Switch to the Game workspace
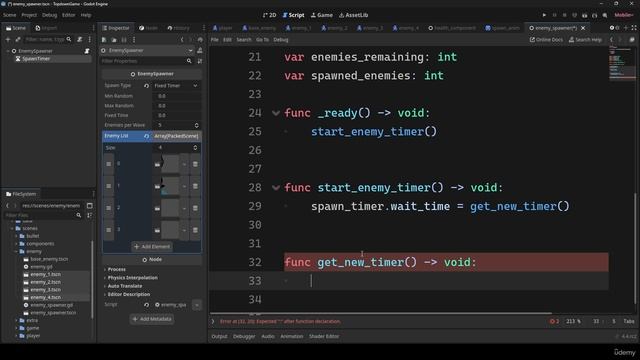This screenshot has height=360, width=640. pyautogui.click(x=322, y=15)
